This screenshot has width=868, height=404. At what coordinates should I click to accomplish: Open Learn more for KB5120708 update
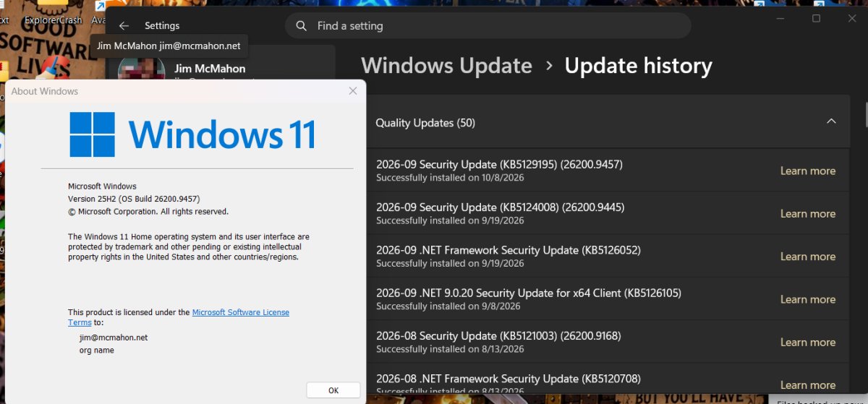point(807,384)
